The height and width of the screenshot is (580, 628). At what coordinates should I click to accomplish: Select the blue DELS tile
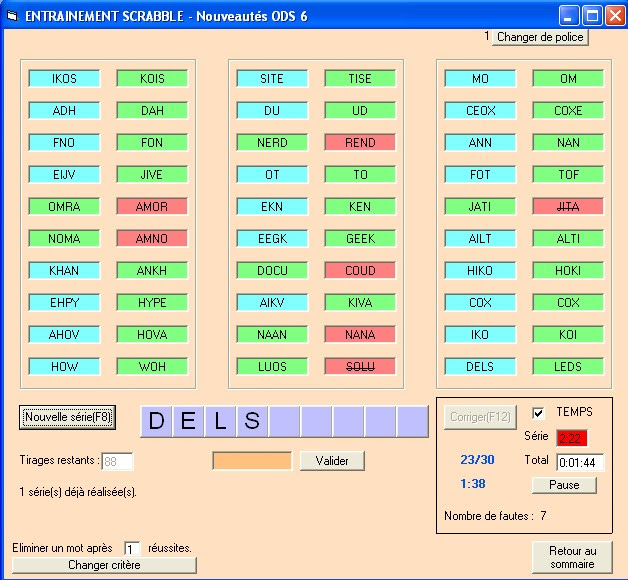[480, 367]
